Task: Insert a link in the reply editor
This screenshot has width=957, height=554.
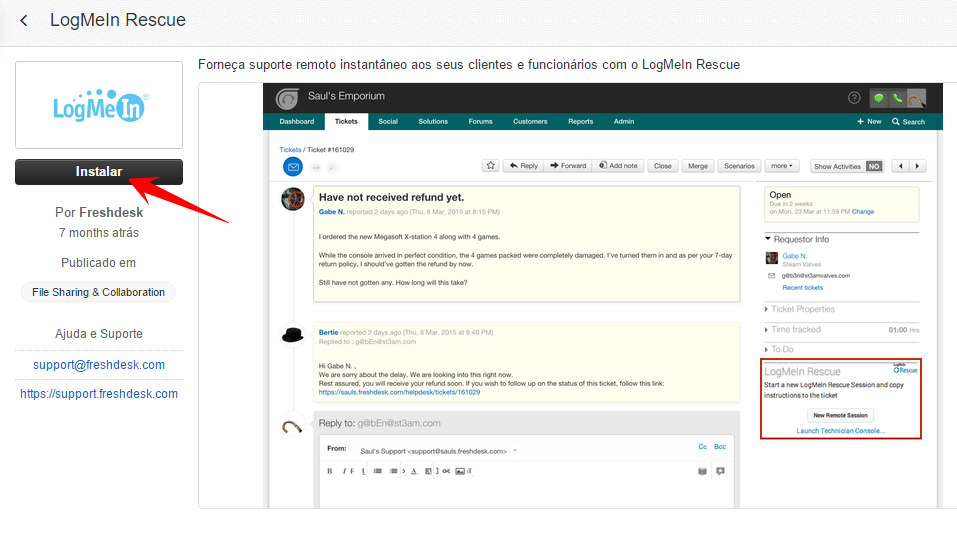Action: point(446,471)
